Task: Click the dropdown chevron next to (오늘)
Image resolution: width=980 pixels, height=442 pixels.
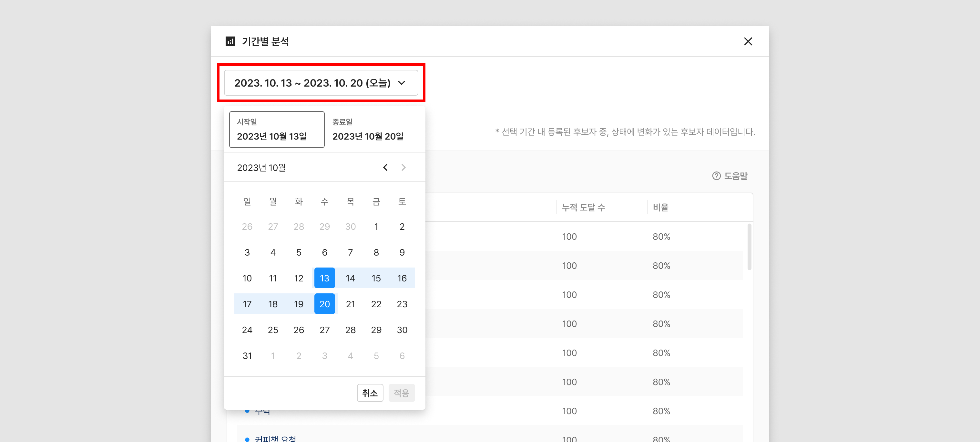Action: (401, 83)
